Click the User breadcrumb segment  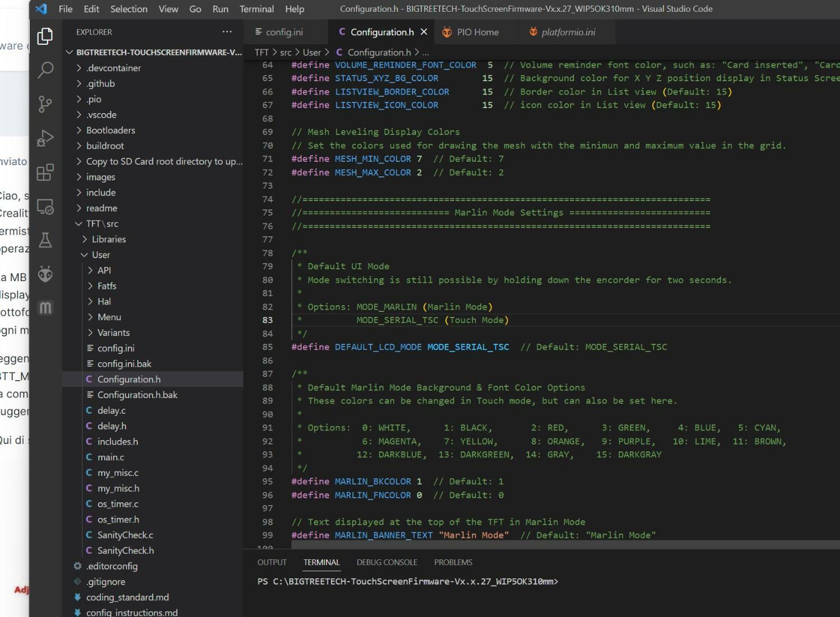click(x=312, y=52)
